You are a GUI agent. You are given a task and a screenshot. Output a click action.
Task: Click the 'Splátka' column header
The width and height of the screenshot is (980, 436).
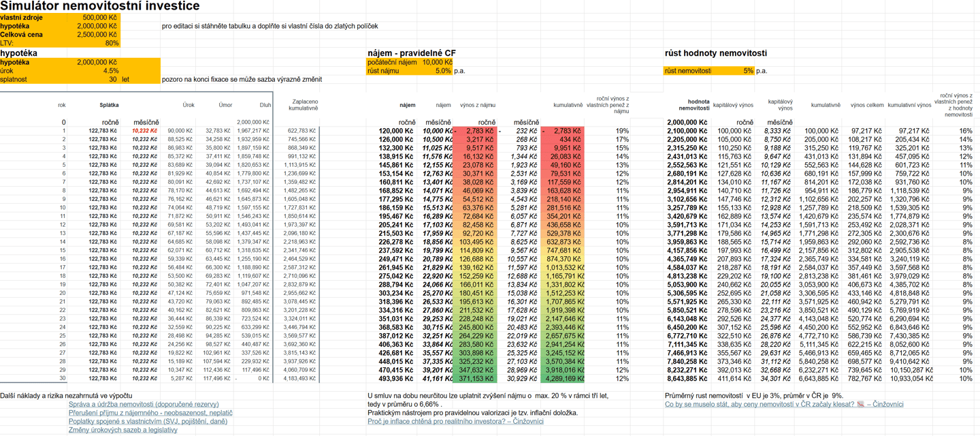tap(109, 106)
